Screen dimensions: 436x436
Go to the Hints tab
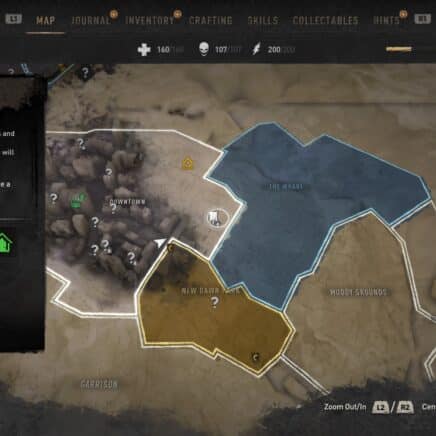[386, 20]
